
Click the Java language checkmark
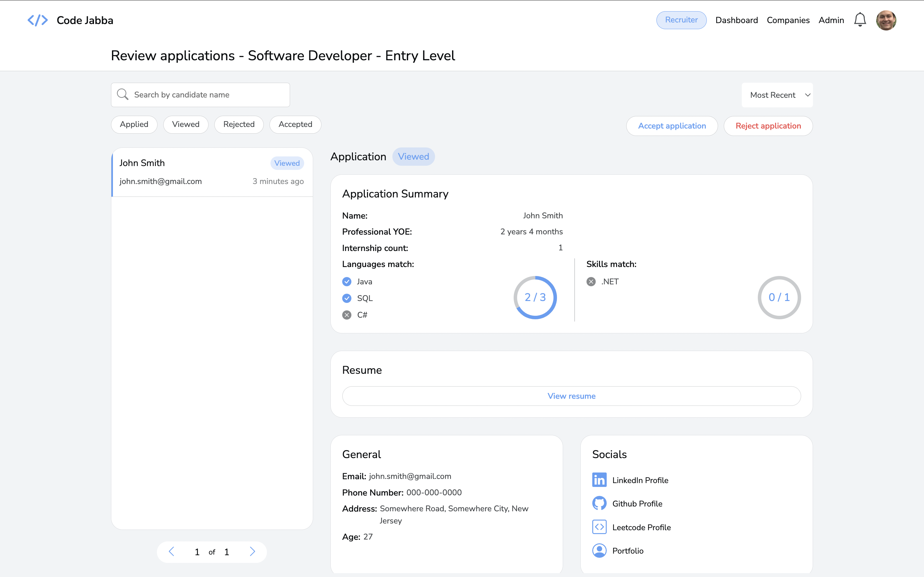click(347, 282)
